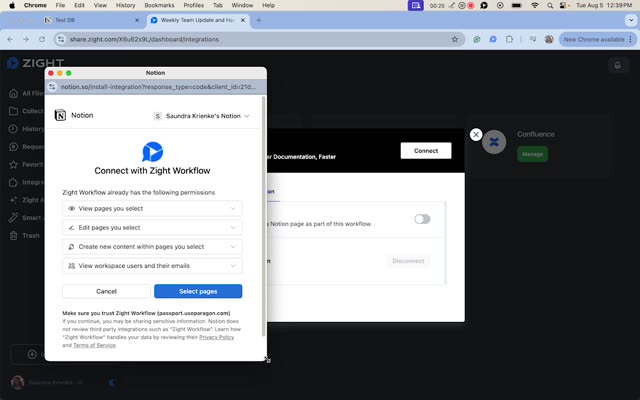
Task: Open macOS Spotlight search icon
Action: 550,5
